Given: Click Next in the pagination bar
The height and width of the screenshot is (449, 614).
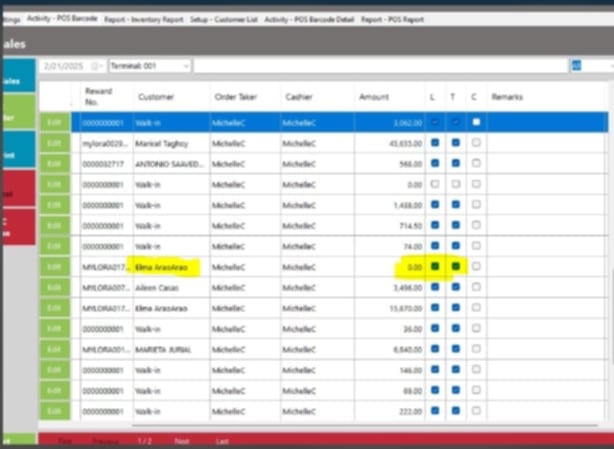Looking at the screenshot, I should (182, 440).
